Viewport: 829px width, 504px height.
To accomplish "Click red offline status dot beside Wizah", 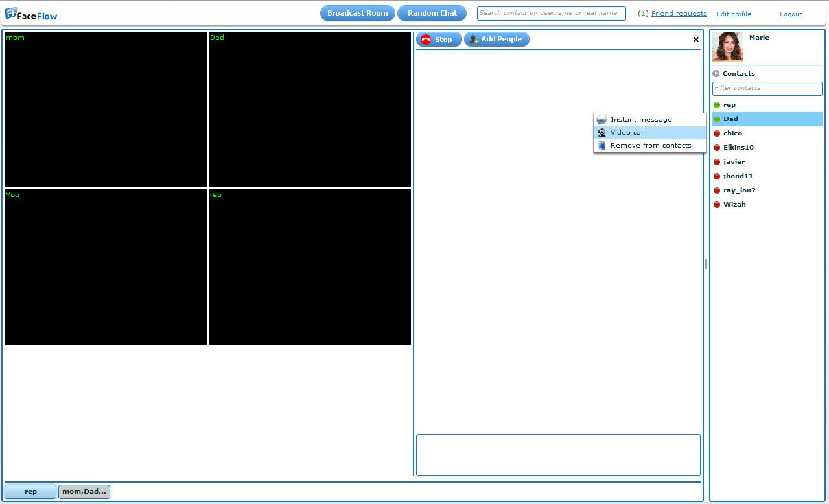I will tap(717, 205).
